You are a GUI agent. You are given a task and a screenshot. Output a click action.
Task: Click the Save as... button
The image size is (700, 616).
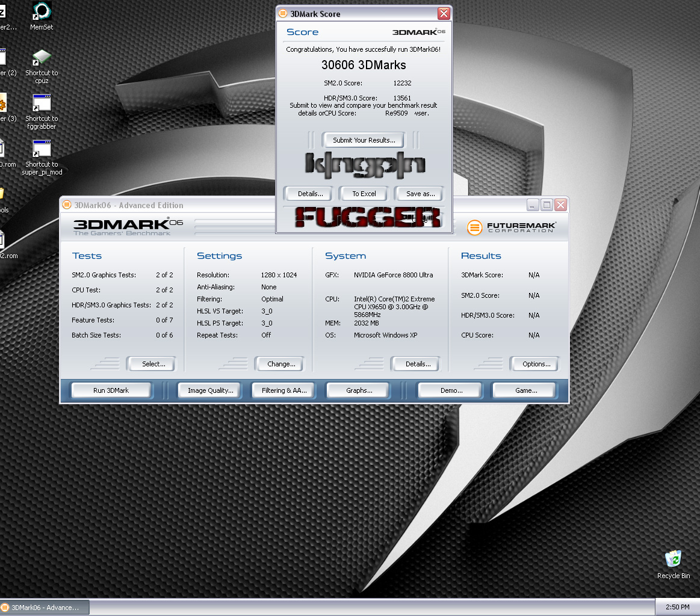point(420,194)
